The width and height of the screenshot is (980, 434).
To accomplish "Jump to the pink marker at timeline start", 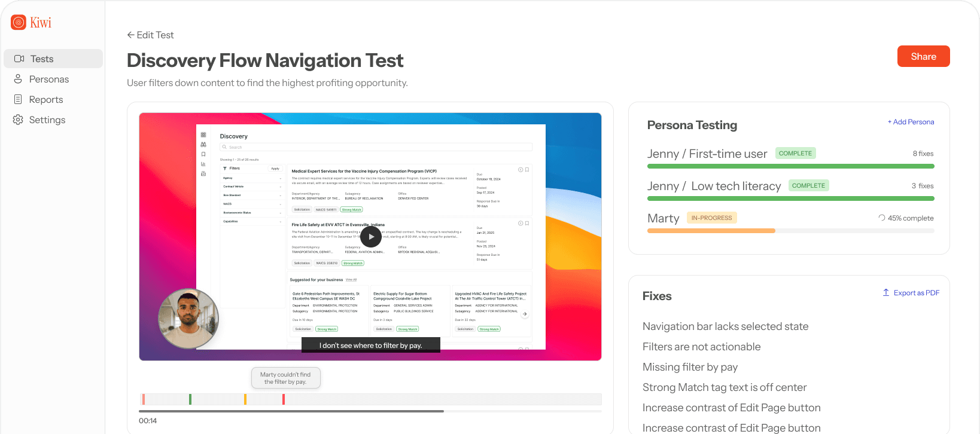I will click(144, 399).
